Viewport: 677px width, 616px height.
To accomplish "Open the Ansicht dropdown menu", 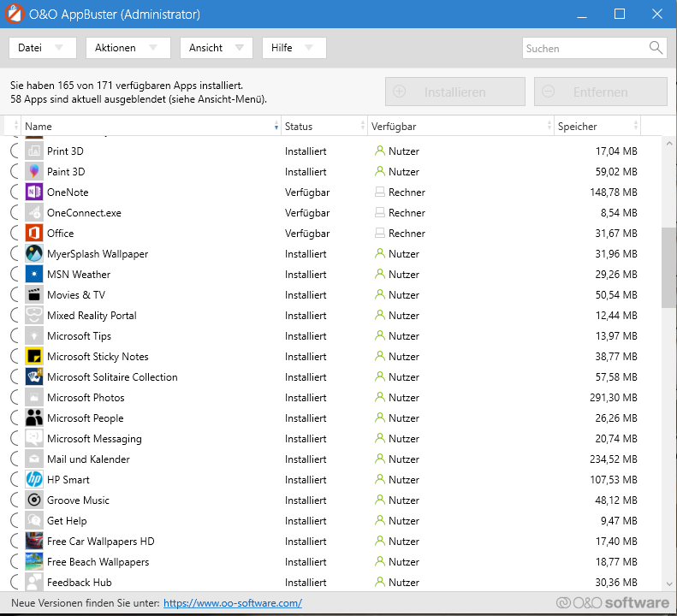I will tap(217, 48).
